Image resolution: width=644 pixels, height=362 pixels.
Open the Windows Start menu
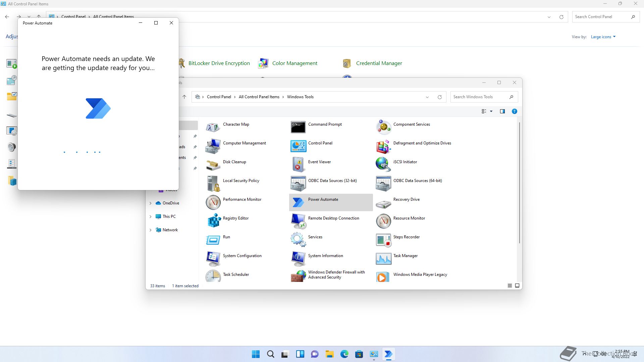click(256, 354)
